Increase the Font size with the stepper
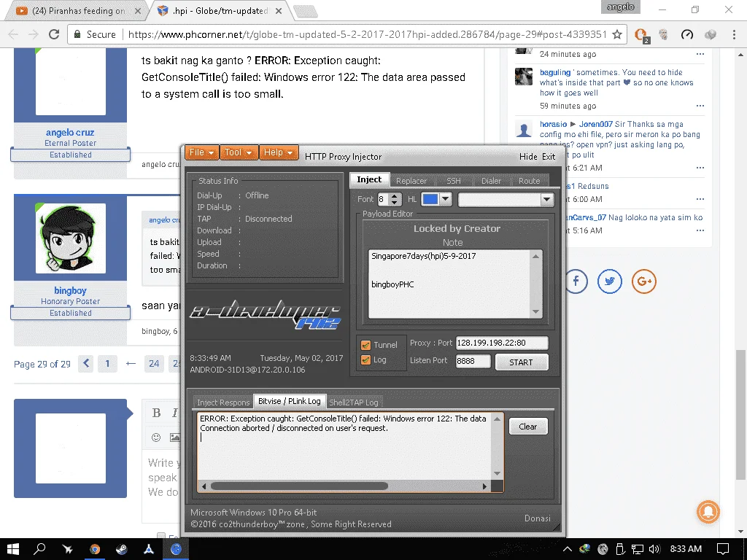Viewport: 747px width, 560px height. (x=395, y=195)
